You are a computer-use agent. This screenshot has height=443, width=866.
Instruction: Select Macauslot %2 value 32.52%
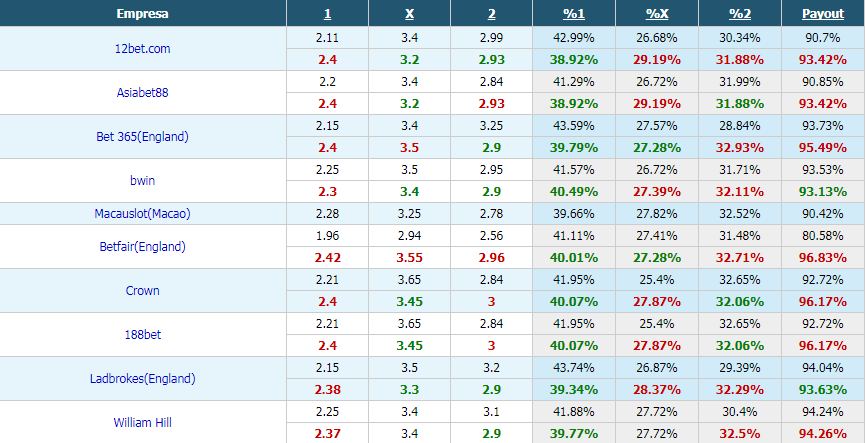(x=740, y=214)
